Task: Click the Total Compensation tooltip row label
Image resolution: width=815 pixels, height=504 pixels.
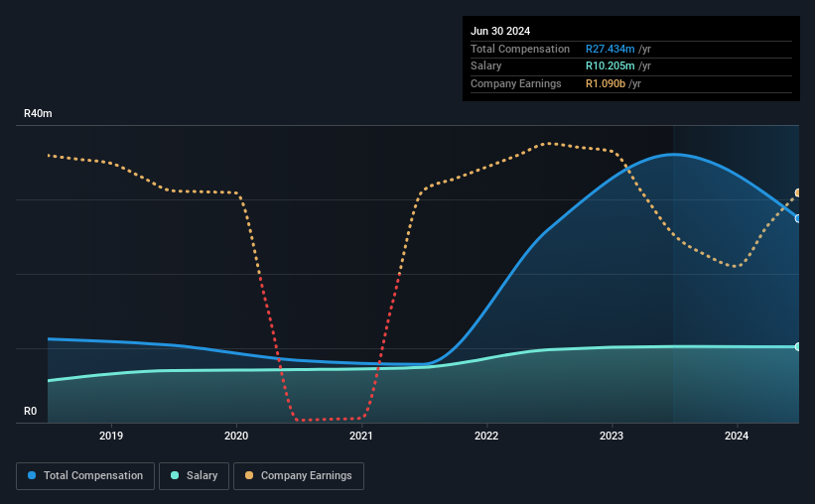Action: click(x=520, y=49)
